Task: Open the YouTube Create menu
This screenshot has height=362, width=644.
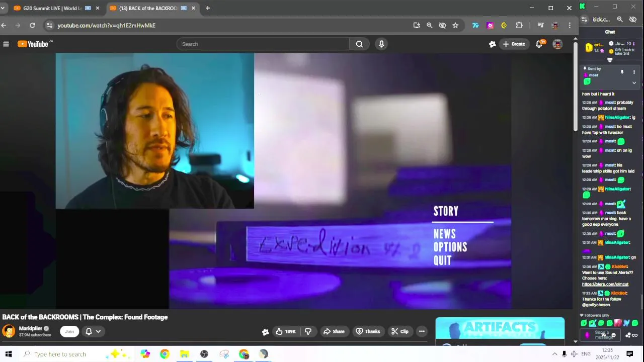Action: coord(514,44)
